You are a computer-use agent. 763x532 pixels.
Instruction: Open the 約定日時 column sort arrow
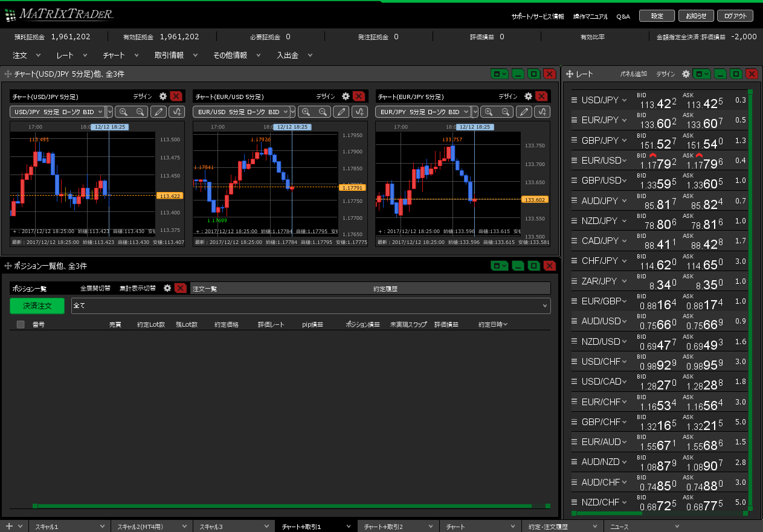(505, 325)
